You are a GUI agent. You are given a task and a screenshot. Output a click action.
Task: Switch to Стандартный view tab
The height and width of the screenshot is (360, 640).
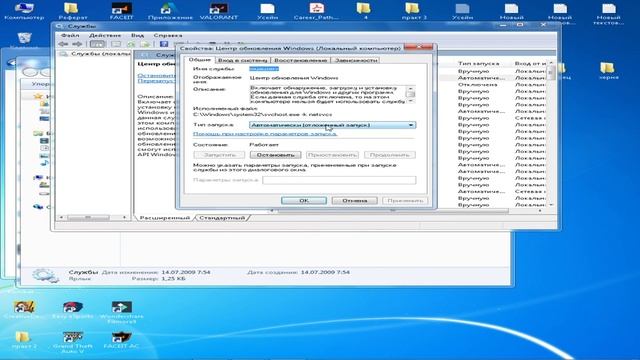pyautogui.click(x=222, y=218)
